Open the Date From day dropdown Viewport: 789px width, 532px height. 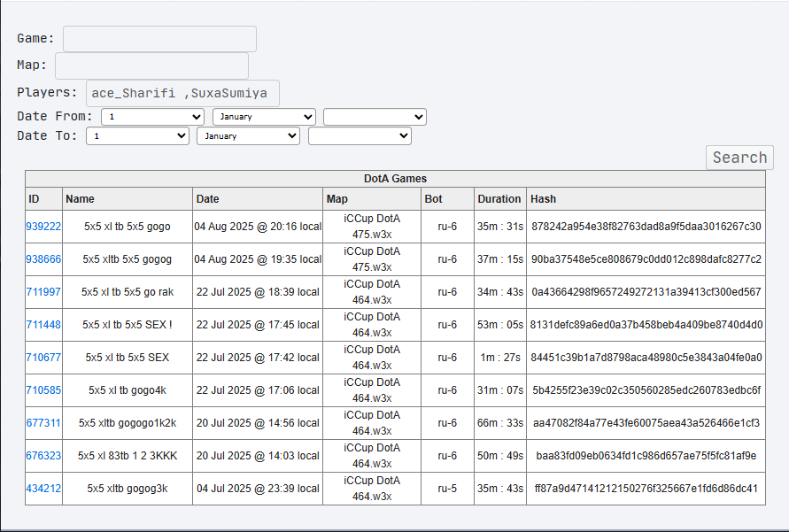[152, 117]
